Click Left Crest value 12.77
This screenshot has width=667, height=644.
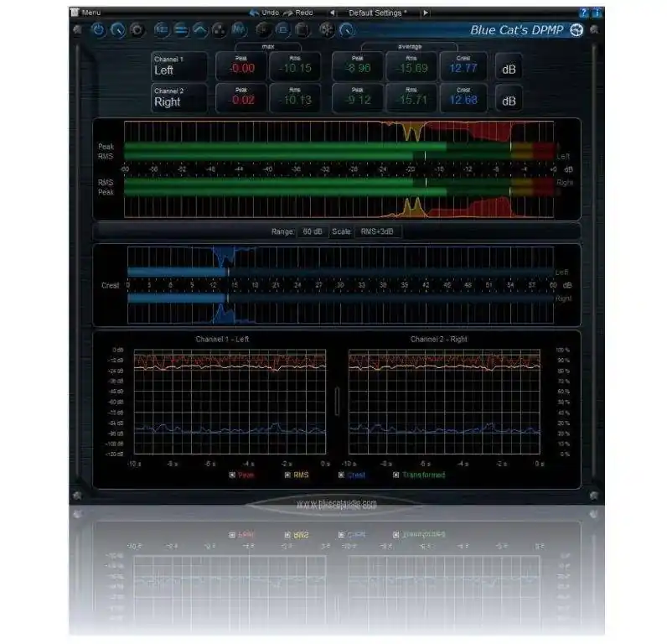463,66
